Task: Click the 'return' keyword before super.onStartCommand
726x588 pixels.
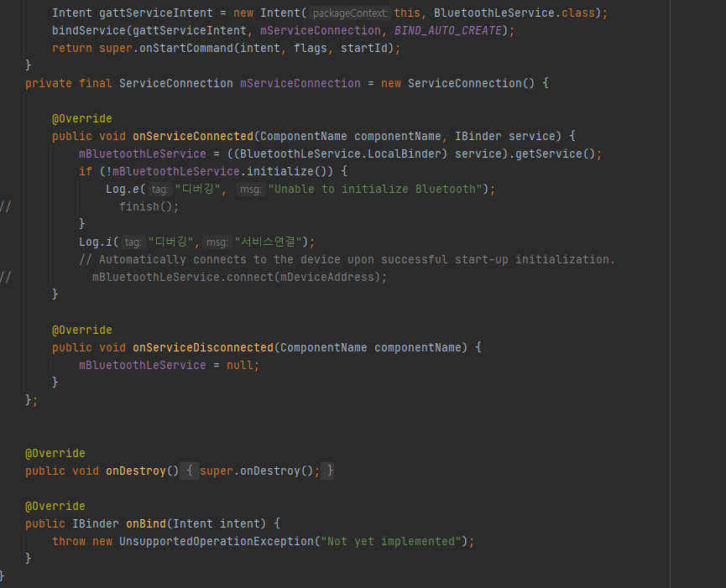Action: 72,48
